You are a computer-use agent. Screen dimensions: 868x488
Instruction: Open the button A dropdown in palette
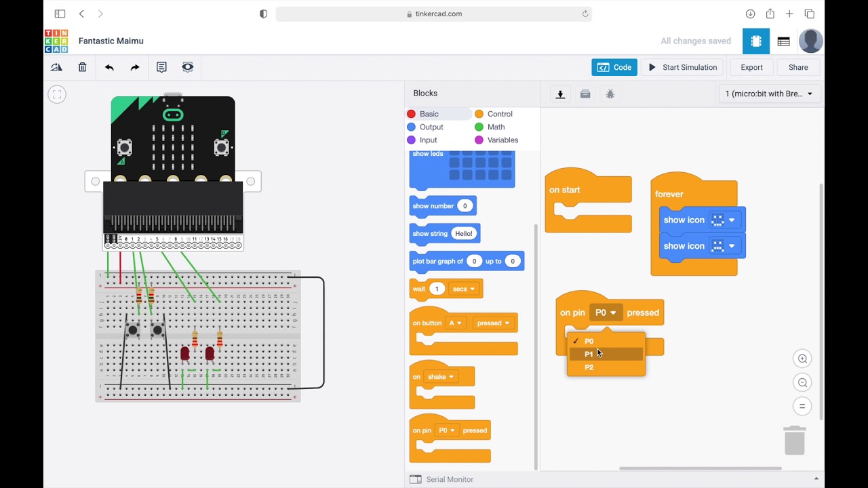455,323
